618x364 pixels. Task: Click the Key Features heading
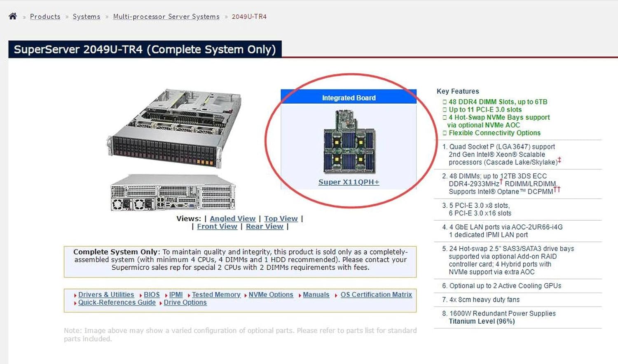click(458, 91)
